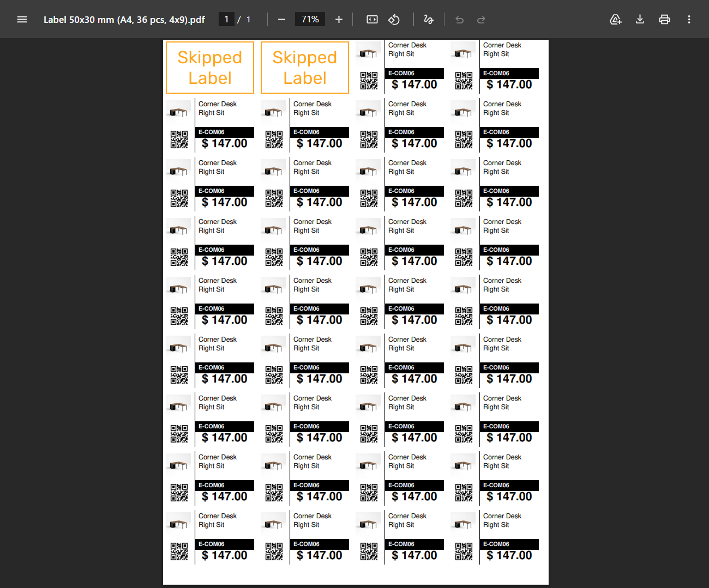The image size is (709, 588).
Task: Open the sidebar hamburger menu
Action: tap(22, 20)
